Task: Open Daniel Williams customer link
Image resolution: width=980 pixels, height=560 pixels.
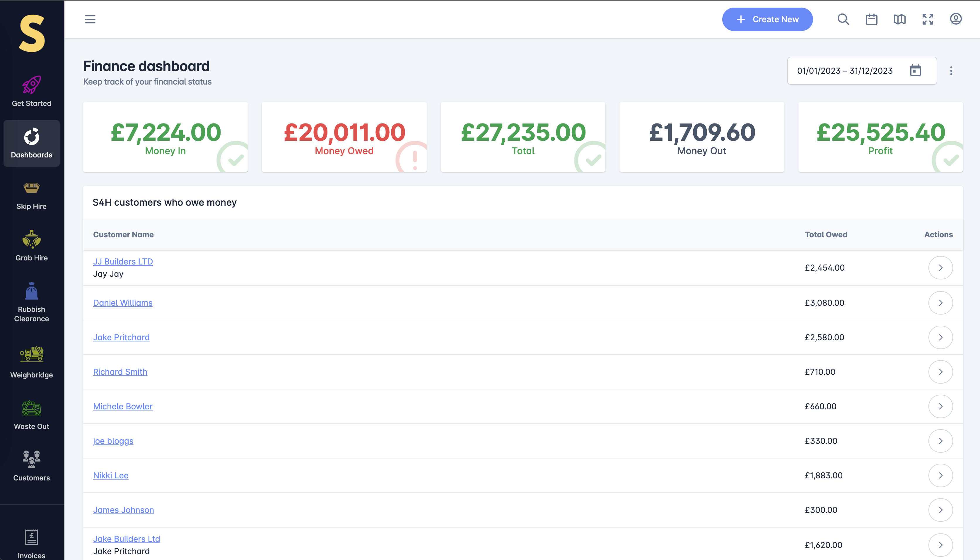Action: click(123, 303)
